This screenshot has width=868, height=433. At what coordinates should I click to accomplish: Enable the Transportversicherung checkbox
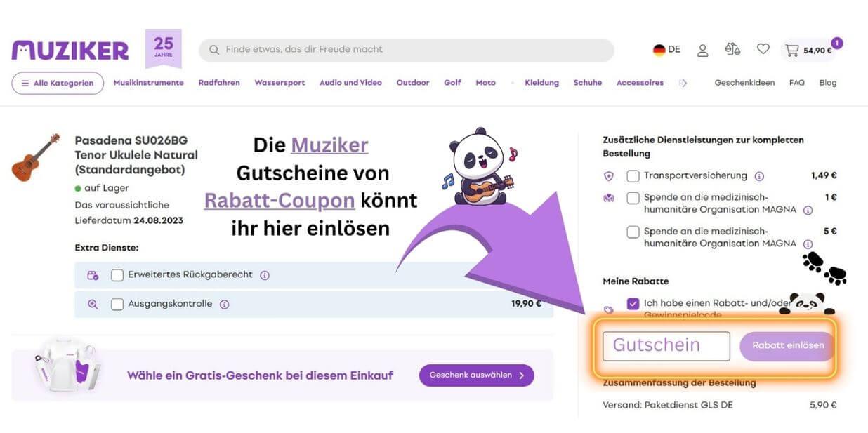(633, 176)
